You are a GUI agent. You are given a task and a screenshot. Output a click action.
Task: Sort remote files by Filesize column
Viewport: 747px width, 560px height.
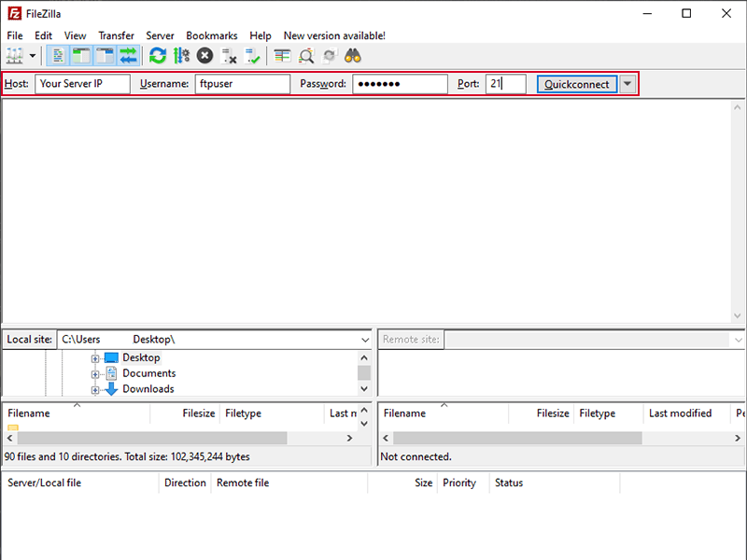[542, 413]
